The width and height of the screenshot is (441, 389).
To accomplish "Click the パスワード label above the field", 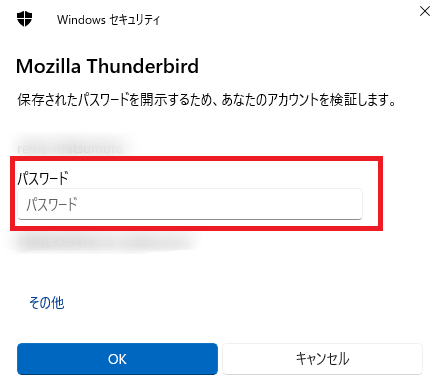I will coord(43,178).
